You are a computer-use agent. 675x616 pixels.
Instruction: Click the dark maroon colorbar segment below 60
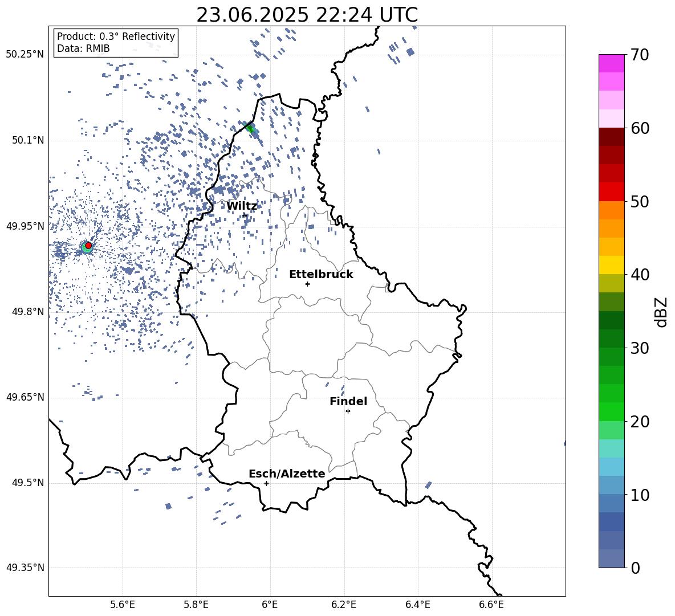point(612,137)
